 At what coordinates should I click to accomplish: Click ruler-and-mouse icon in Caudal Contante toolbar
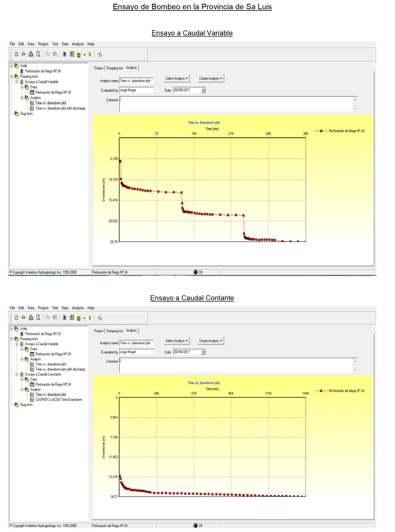click(x=99, y=317)
